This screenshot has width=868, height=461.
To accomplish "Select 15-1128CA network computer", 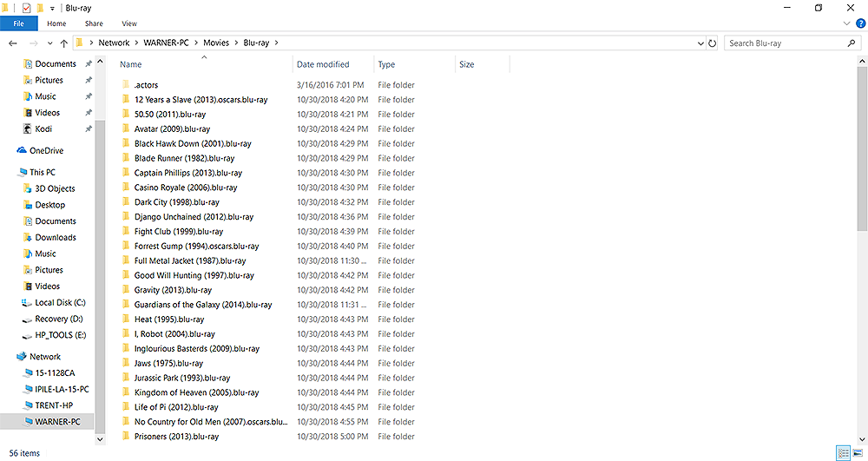I will (55, 373).
